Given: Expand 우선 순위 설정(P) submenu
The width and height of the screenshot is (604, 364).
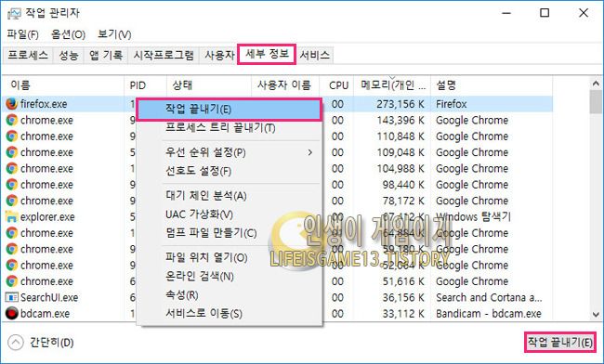Looking at the screenshot, I should point(230,153).
